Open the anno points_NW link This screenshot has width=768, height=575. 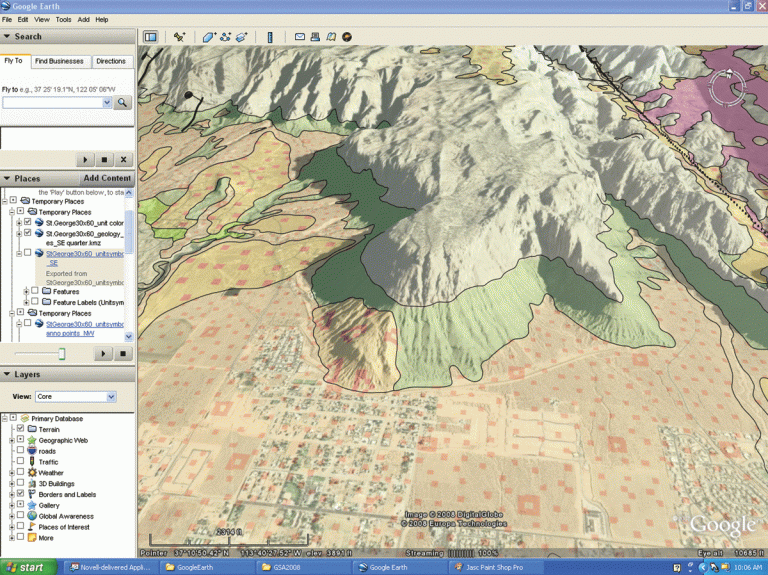(x=84, y=329)
